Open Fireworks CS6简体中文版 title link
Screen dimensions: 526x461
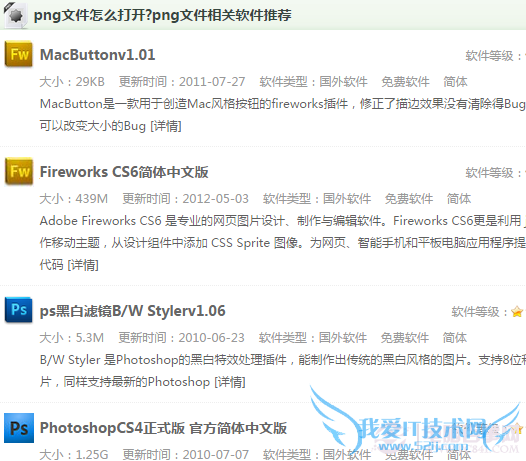click(124, 172)
